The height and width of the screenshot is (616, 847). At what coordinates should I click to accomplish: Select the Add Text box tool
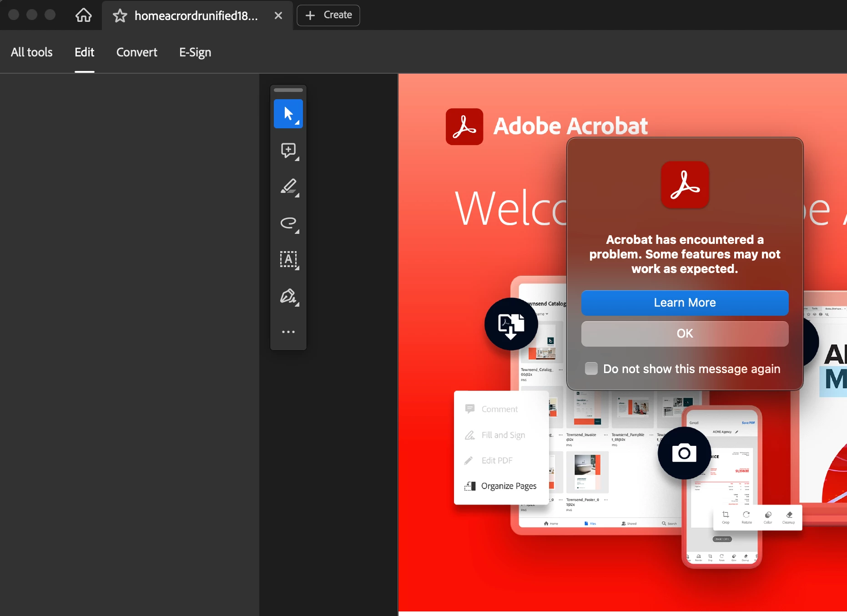click(x=288, y=259)
